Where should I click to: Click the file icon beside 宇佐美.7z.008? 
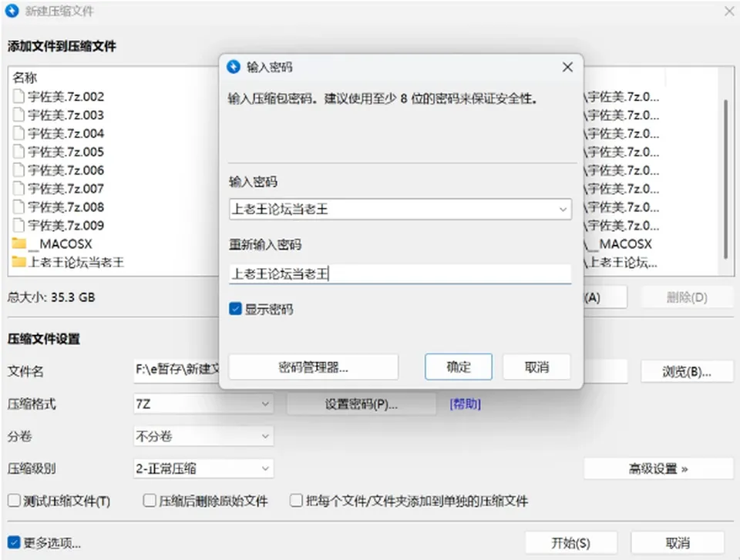click(x=18, y=206)
